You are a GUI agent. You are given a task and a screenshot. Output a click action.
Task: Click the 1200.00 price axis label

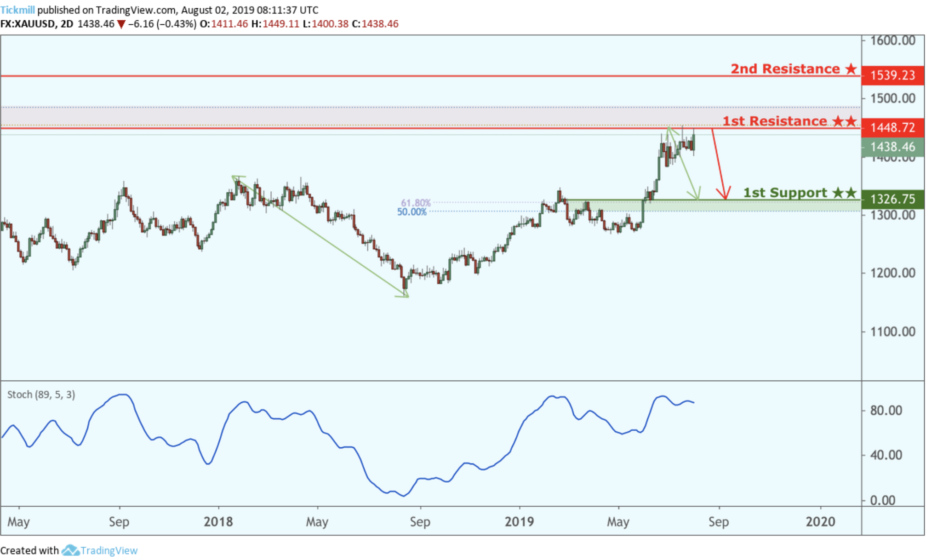tap(892, 273)
